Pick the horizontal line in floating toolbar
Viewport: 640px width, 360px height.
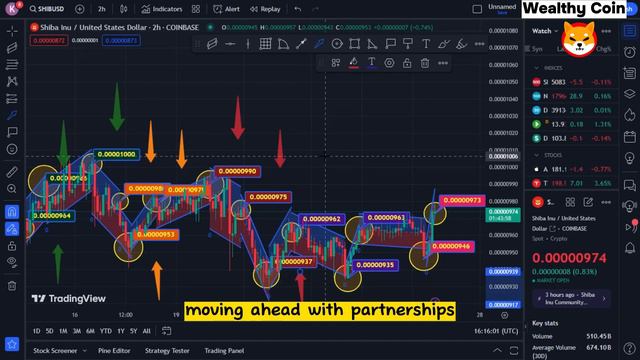230,44
